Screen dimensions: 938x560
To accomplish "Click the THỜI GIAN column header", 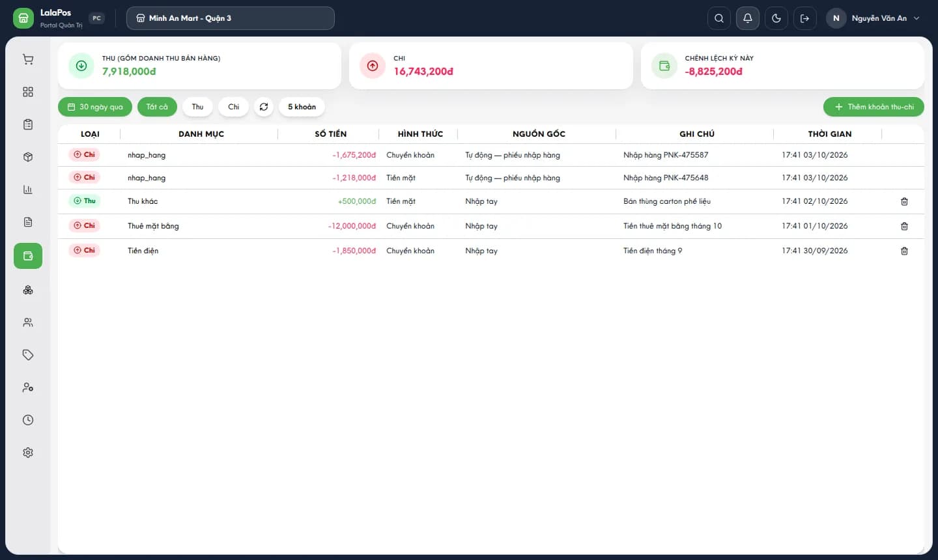I will pyautogui.click(x=829, y=133).
